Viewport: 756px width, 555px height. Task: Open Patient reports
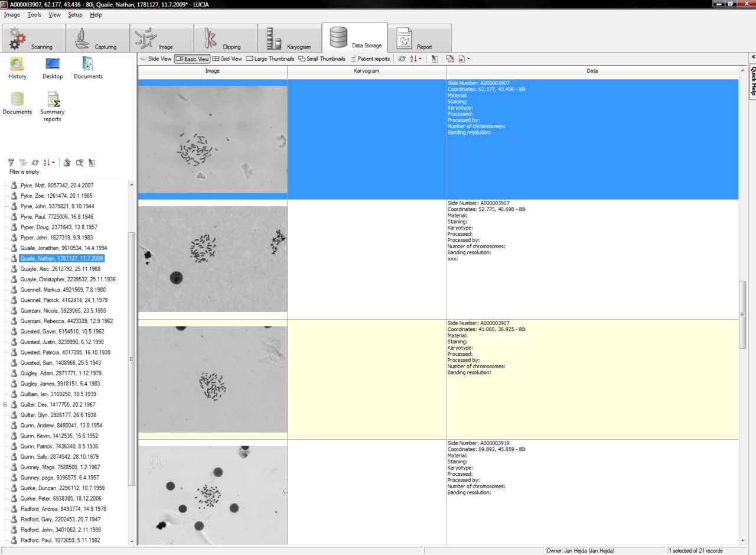click(x=370, y=59)
